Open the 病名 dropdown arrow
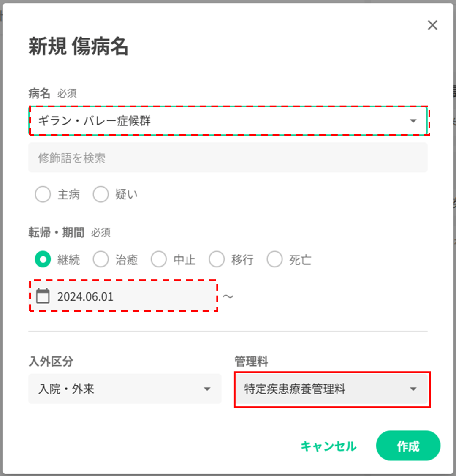Screen dimensions: 456x476 click(x=413, y=121)
